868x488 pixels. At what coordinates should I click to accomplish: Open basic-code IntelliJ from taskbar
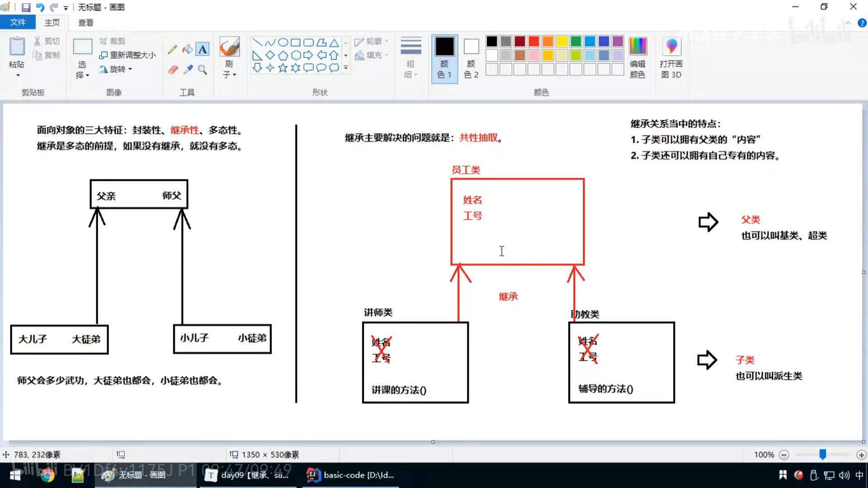[x=350, y=475]
